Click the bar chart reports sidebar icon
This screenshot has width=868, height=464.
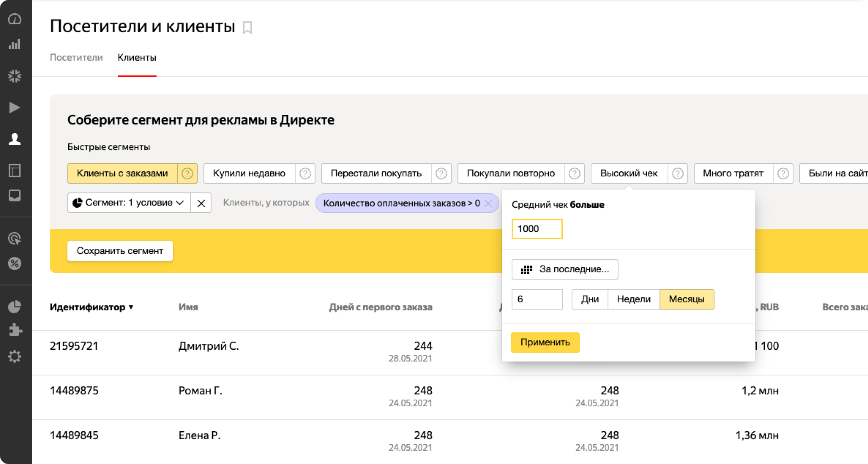point(15,44)
